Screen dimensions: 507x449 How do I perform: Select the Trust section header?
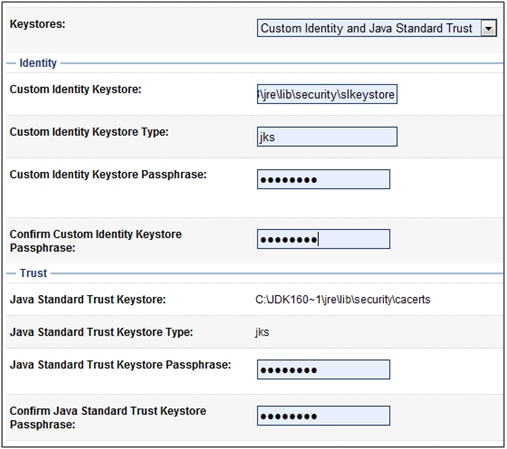[x=33, y=273]
